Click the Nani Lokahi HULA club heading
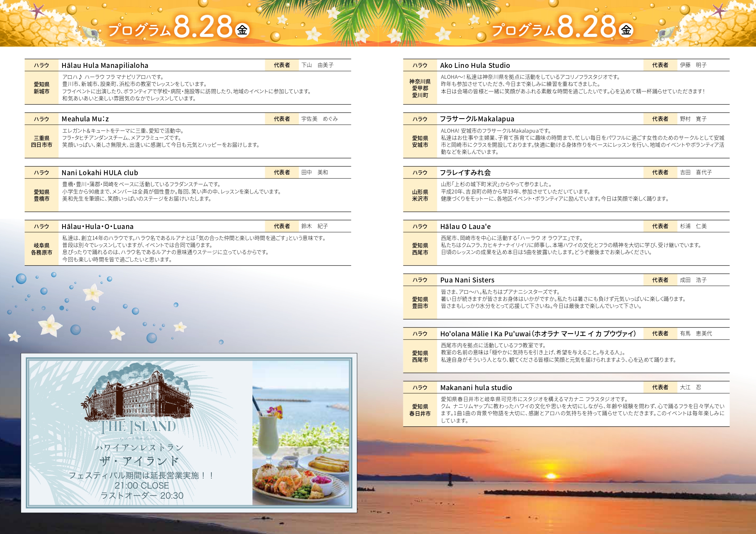This screenshot has height=534, width=756. (100, 173)
